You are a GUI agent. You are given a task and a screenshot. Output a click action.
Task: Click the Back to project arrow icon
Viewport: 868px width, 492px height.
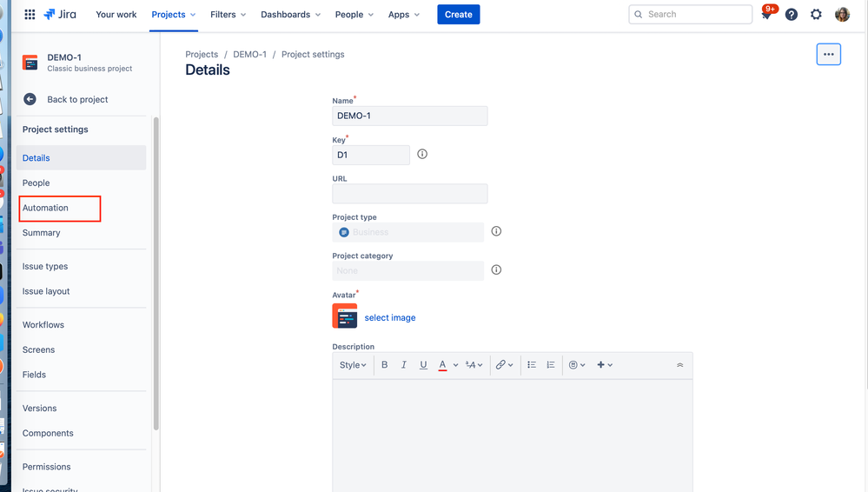pos(30,99)
